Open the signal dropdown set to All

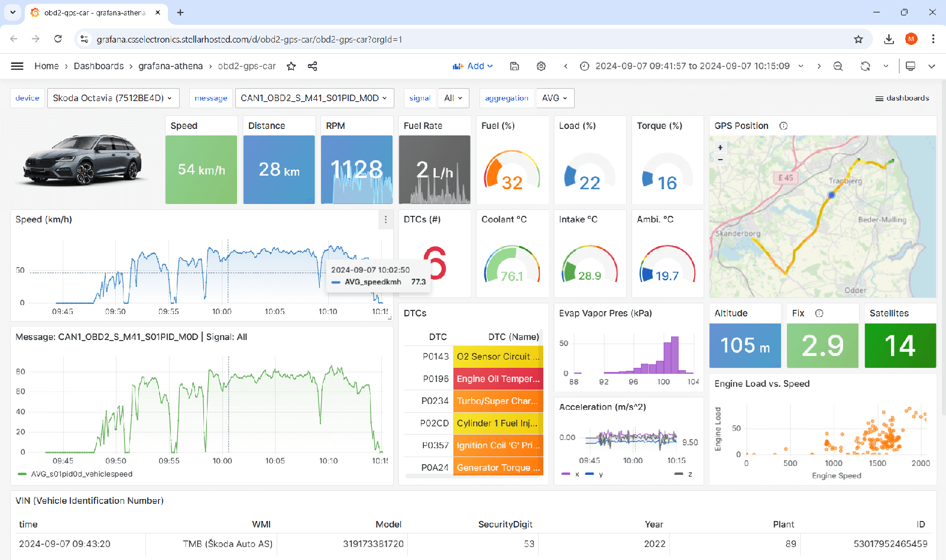453,98
